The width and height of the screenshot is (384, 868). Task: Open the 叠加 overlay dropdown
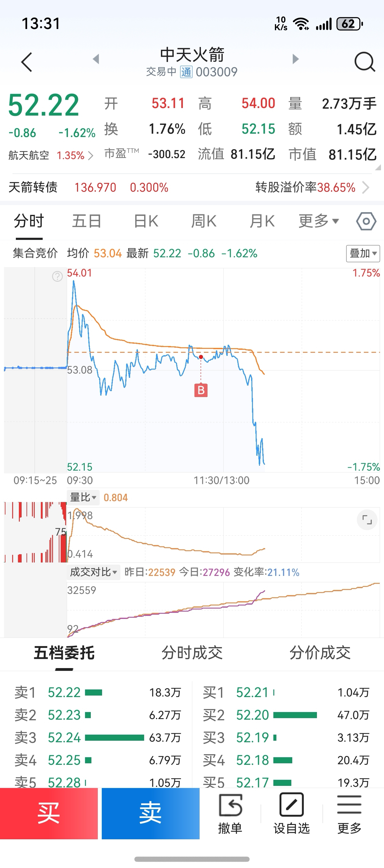(x=363, y=253)
